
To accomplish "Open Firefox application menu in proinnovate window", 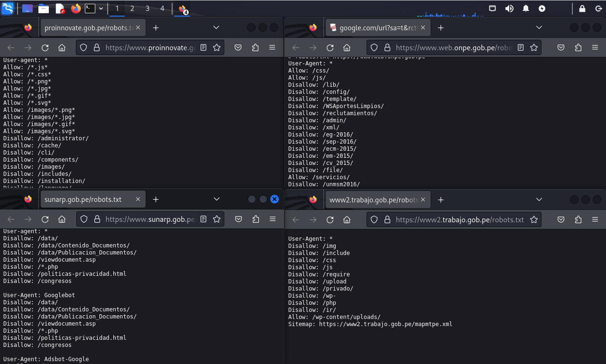I will click(272, 47).
